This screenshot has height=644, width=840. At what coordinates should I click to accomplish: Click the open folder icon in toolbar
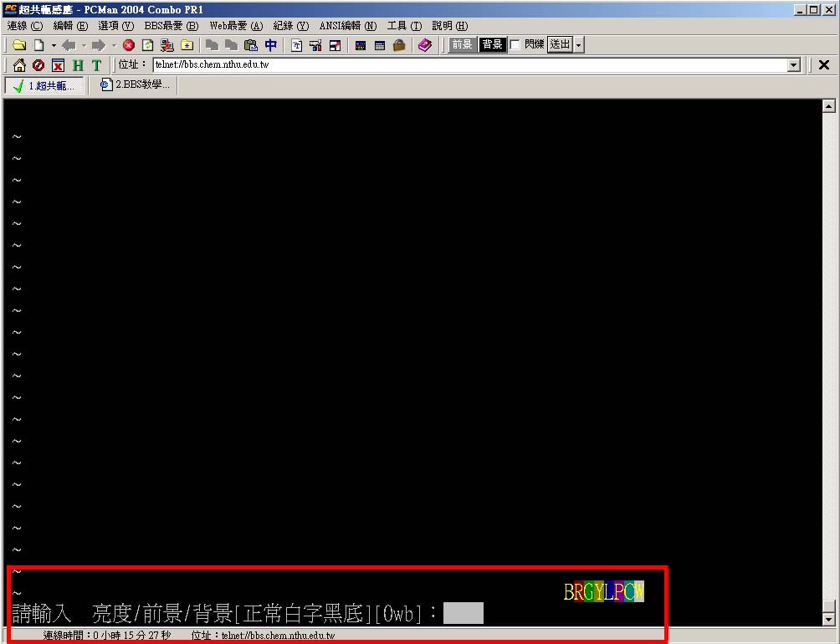point(18,45)
